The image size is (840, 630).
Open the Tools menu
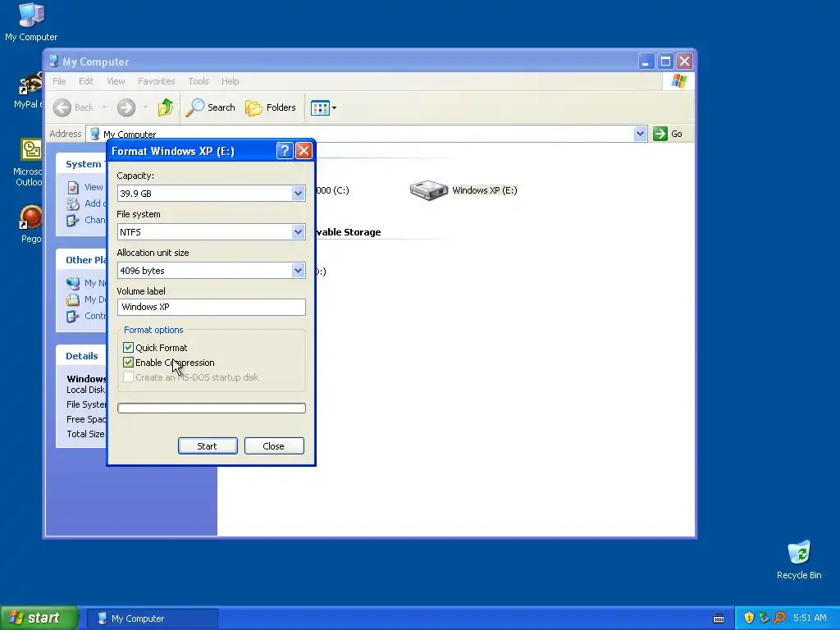(x=199, y=81)
